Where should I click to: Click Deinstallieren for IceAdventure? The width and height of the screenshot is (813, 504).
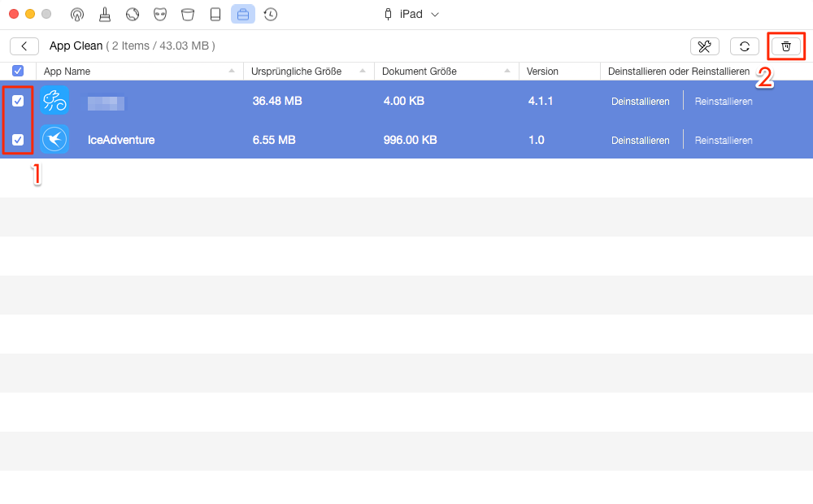coord(641,141)
